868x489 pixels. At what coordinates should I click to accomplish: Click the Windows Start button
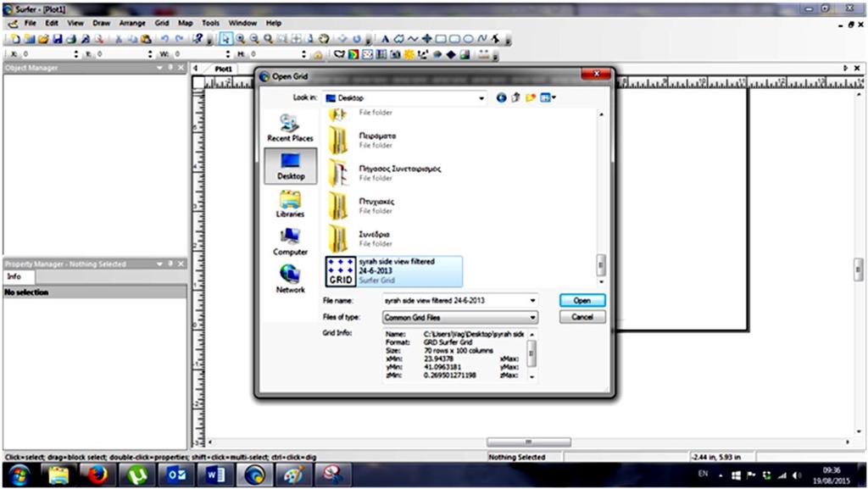click(x=19, y=475)
